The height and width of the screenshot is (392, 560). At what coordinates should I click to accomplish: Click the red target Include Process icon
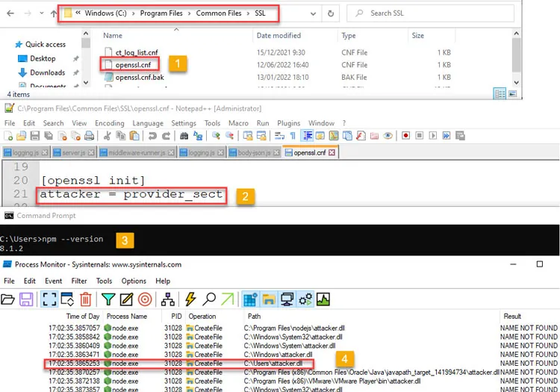(145, 299)
